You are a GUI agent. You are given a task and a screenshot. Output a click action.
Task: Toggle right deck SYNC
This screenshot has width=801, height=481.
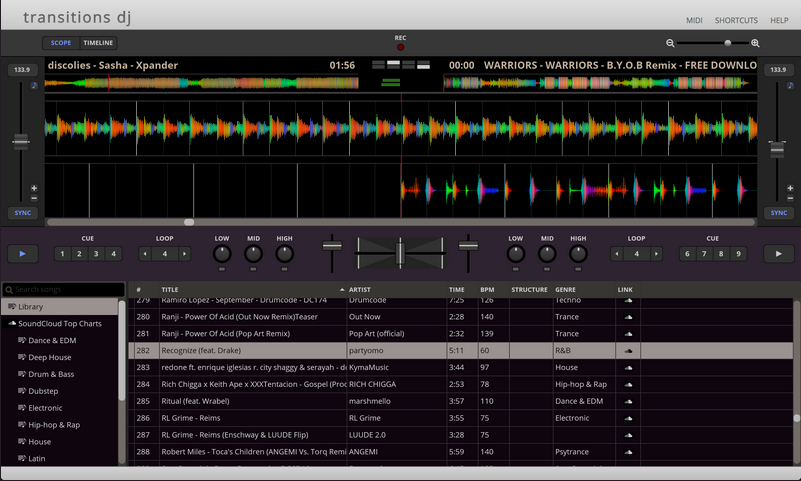point(779,213)
